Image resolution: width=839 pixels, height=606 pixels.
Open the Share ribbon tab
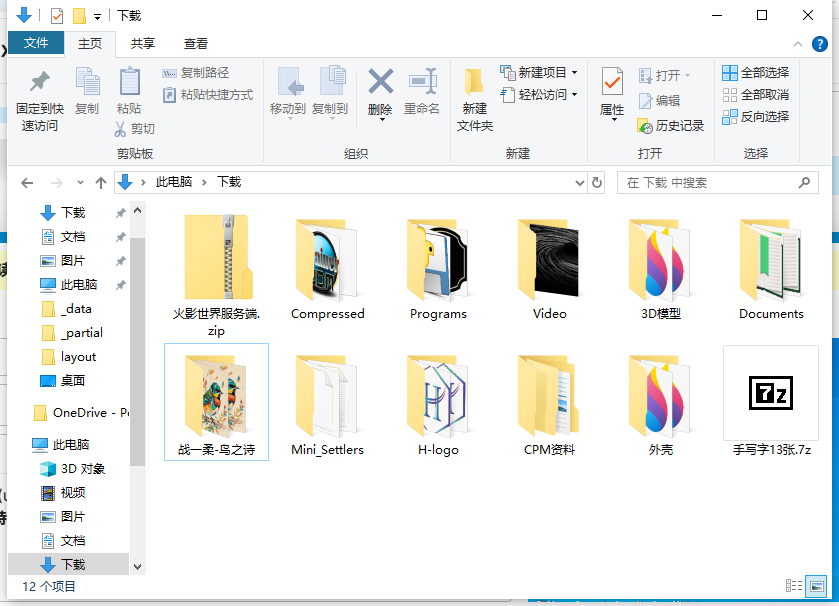click(x=143, y=44)
